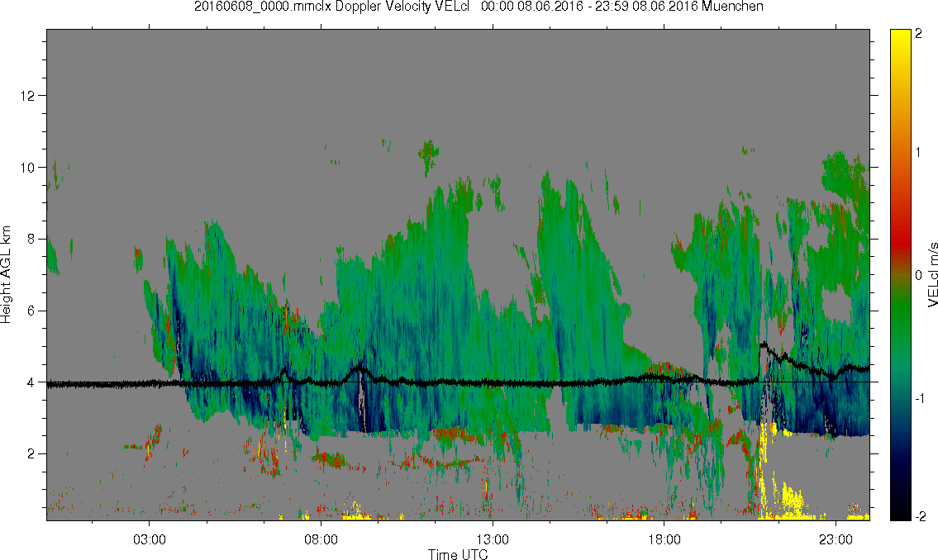Click the 2 km height tick label
The width and height of the screenshot is (938, 560).
31,454
